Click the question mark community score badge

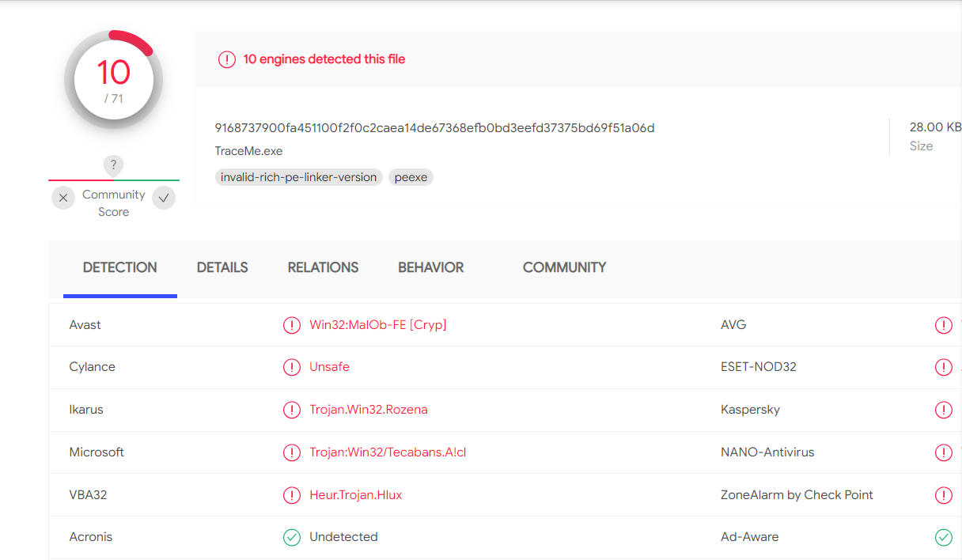click(x=114, y=165)
